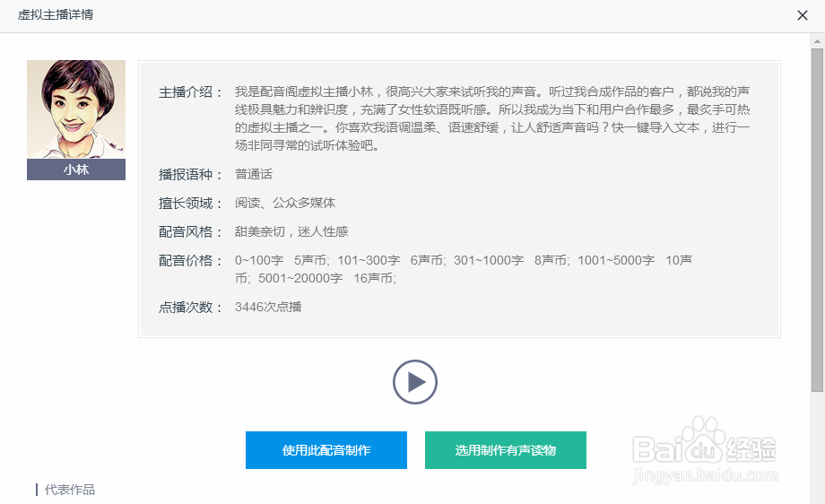This screenshot has width=825, height=504.
Task: Click the intro line ending 试听体验吧
Action: click(308, 145)
